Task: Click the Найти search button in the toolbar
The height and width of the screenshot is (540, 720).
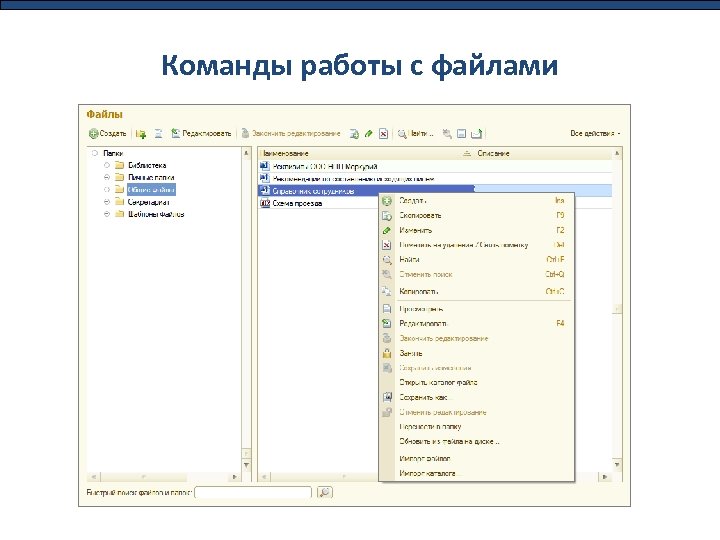Action: coord(416,134)
